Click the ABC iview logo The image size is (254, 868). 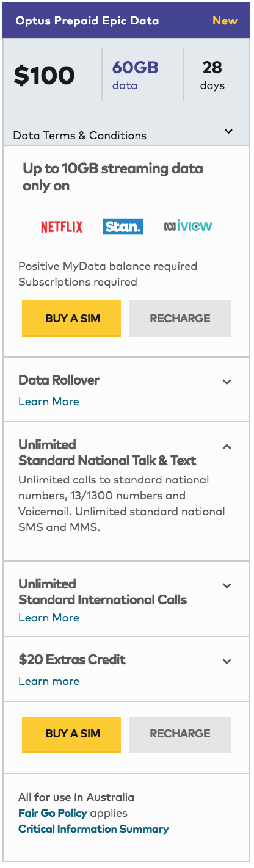(188, 226)
